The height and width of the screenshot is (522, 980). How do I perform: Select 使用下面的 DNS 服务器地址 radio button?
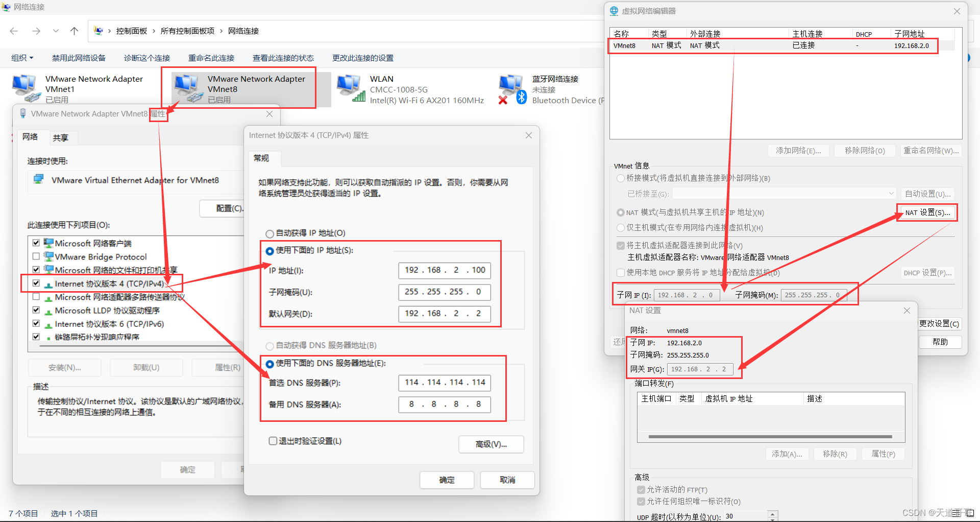(269, 364)
